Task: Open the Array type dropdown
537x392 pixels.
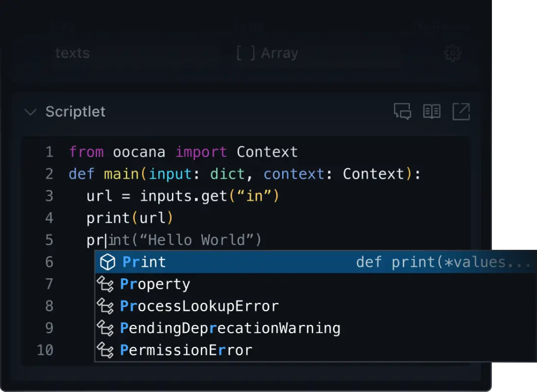Action: (268, 53)
